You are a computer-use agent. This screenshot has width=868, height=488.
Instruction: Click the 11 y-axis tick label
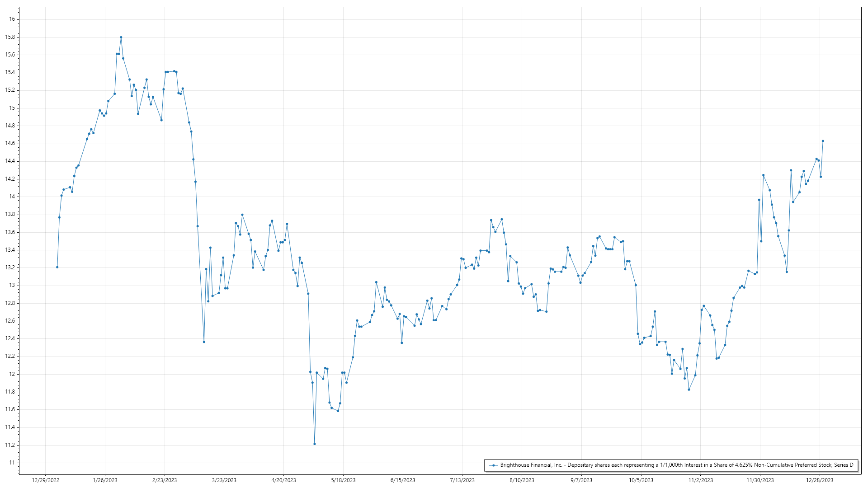coord(12,463)
